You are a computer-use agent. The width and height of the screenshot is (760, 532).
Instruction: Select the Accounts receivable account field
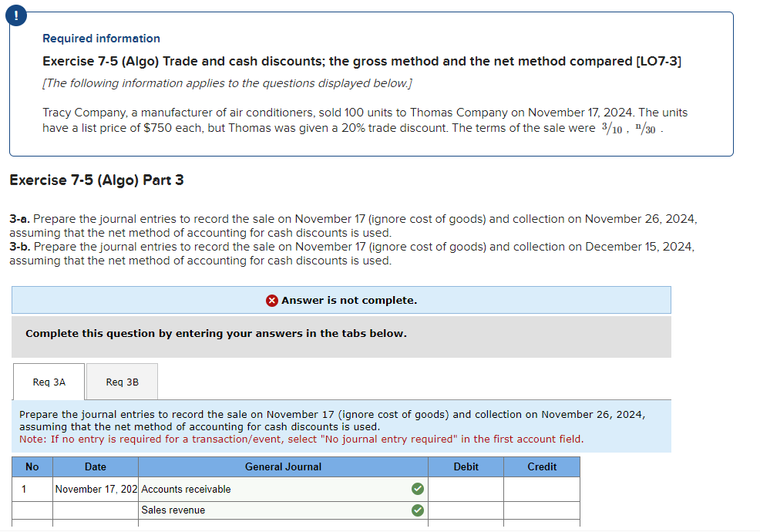tap(283, 490)
